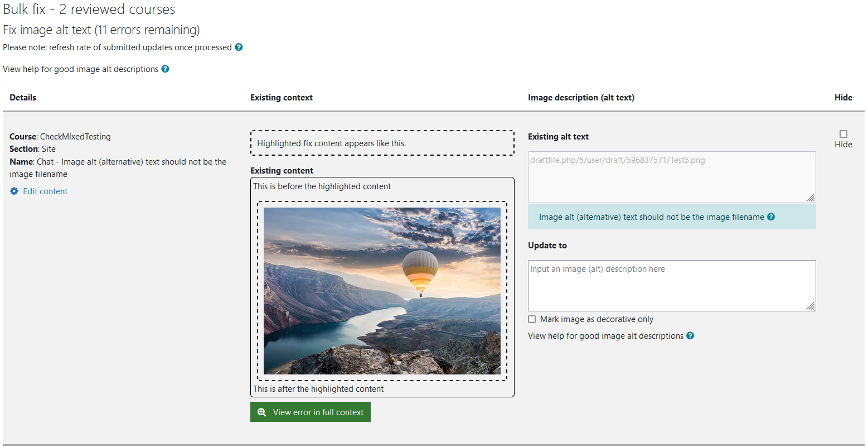
Task: Click resize handle of Existing alt text box
Action: 811,198
